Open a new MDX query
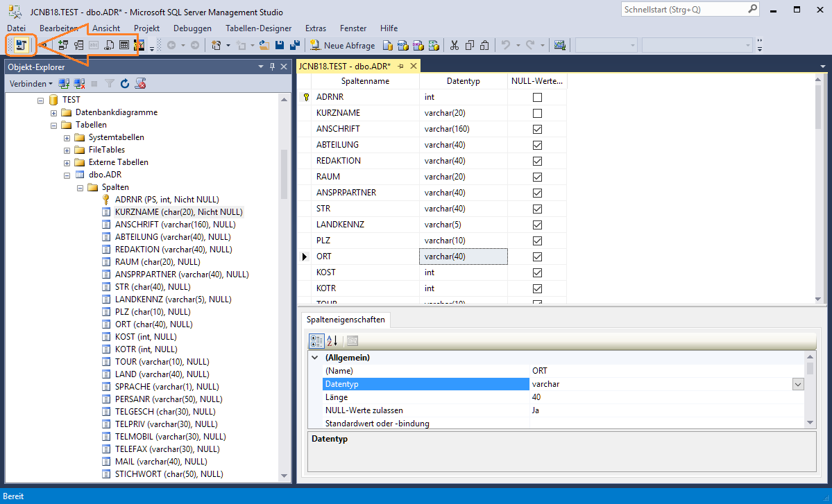This screenshot has height=504, width=832. click(x=403, y=46)
